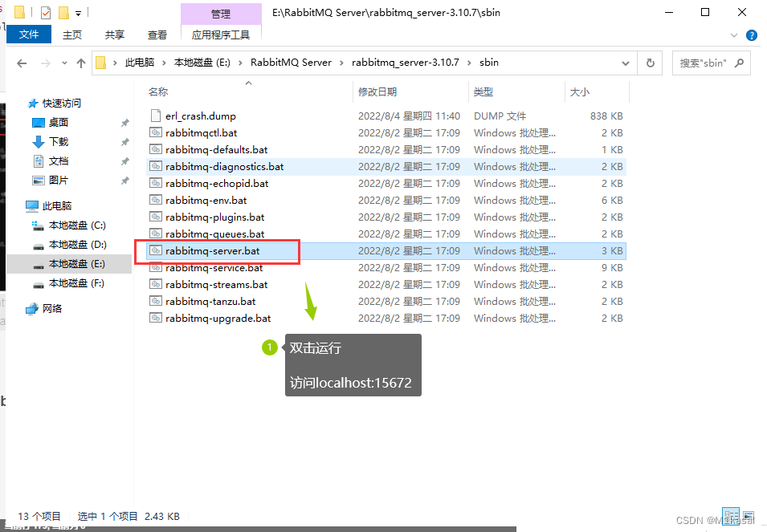Click the rabbitmq-diagnostics.bat file icon
The width and height of the screenshot is (767, 532).
[x=156, y=166]
